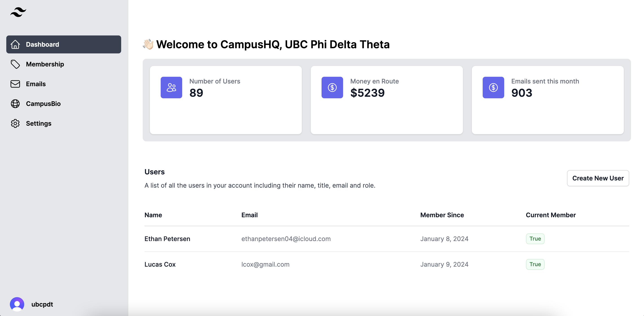Click the Settings gear icon
This screenshot has width=644, height=316.
tap(15, 123)
